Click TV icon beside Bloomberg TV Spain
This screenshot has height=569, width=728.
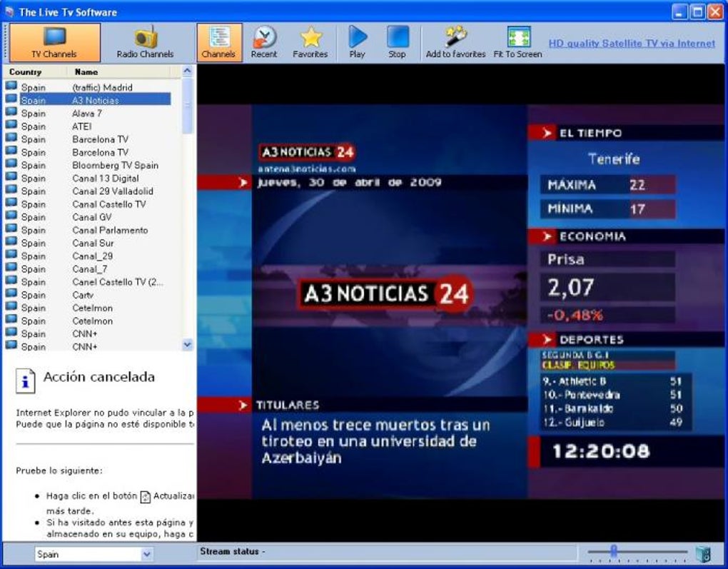(x=11, y=164)
